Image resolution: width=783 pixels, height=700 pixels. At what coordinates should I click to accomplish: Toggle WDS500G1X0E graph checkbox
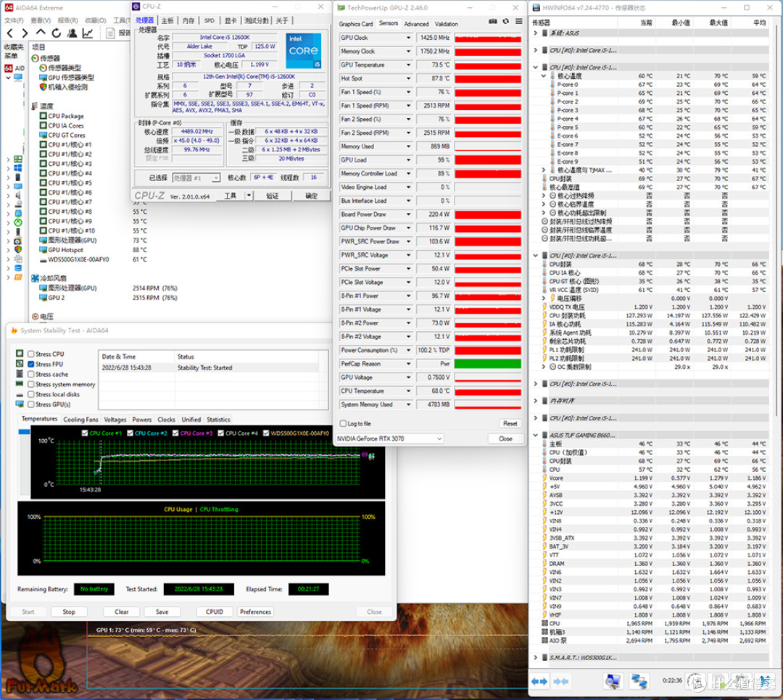coord(266,433)
